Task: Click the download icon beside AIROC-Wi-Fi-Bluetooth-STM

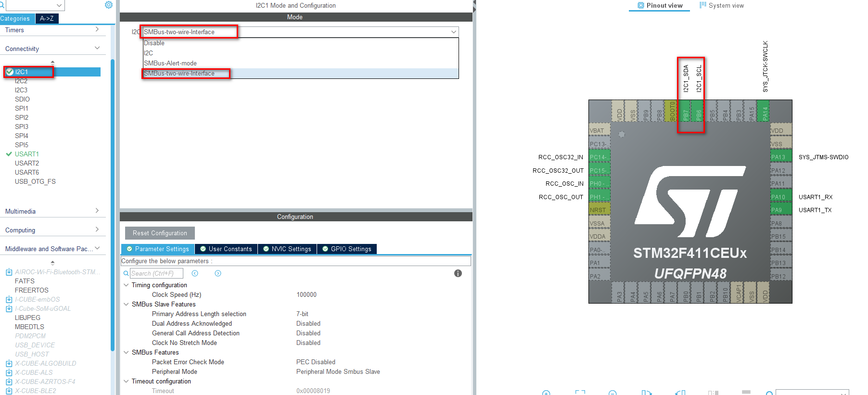Action: point(9,272)
